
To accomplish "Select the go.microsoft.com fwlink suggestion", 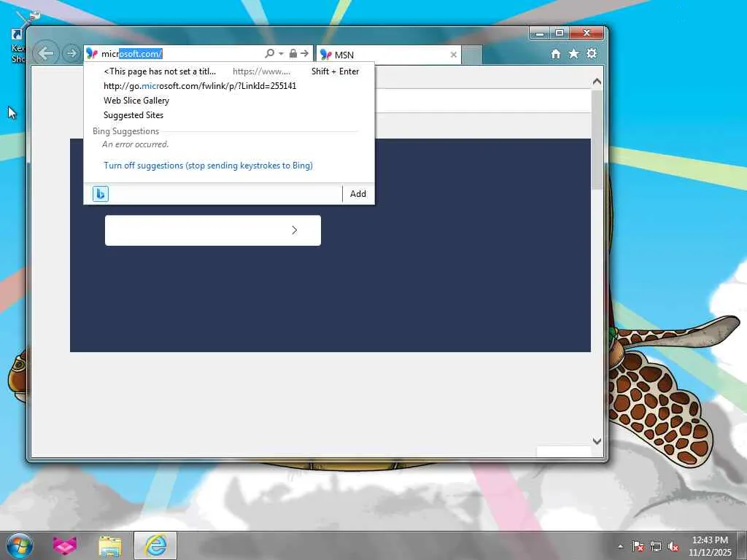I will (228, 86).
